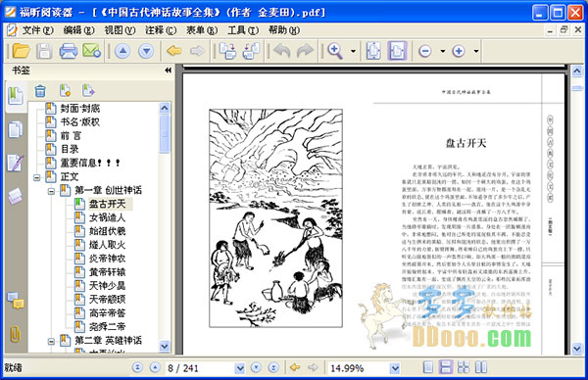The height and width of the screenshot is (380, 588).
Task: Open the zoom percentage dropdown
Action: click(x=395, y=368)
